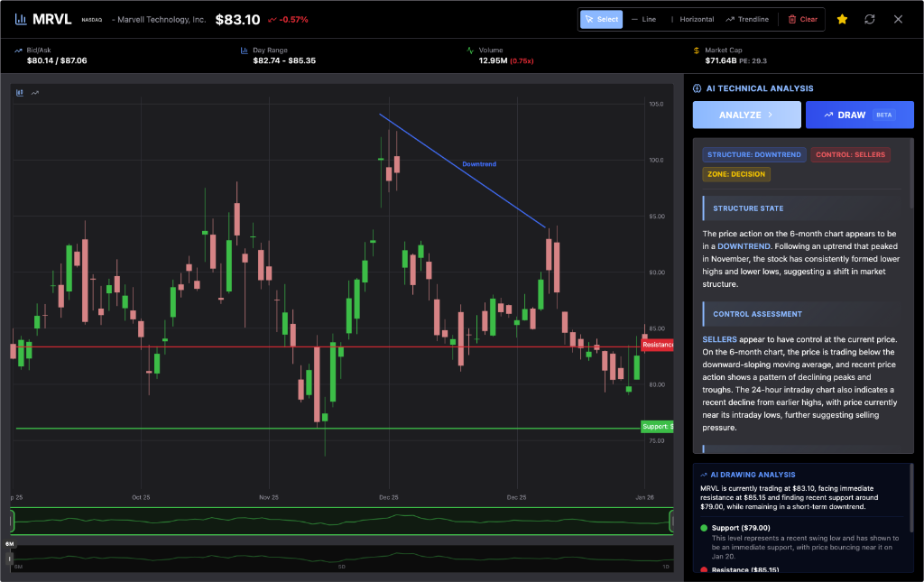Choose the Line drawing tool
Viewport: 924px width, 582px height.
point(642,19)
